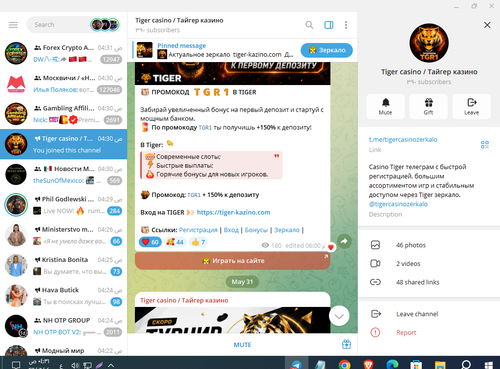This screenshot has height=369, width=500.
Task: Open the Forex Crypto chat
Action: pyautogui.click(x=63, y=53)
